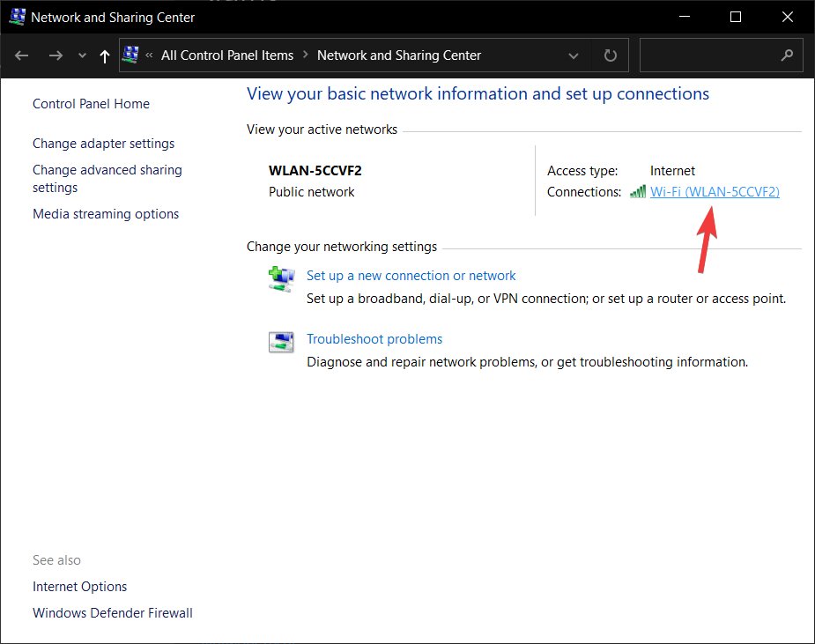Open Control Panel Home
The image size is (815, 644).
pos(91,104)
